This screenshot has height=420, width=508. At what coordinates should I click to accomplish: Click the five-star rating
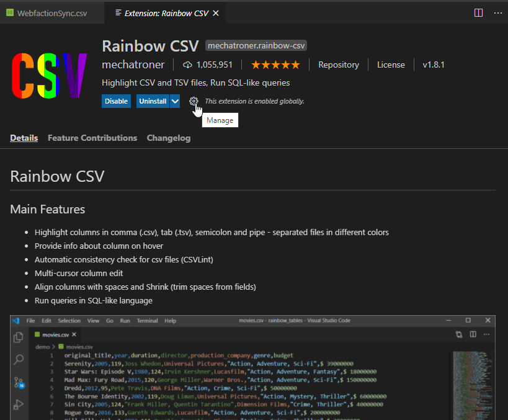point(275,65)
